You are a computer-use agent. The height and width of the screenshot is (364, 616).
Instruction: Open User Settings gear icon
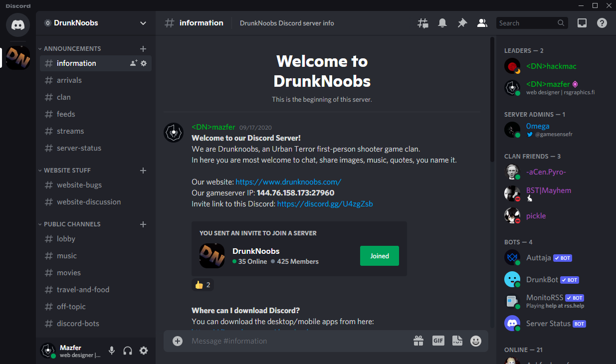(x=144, y=351)
